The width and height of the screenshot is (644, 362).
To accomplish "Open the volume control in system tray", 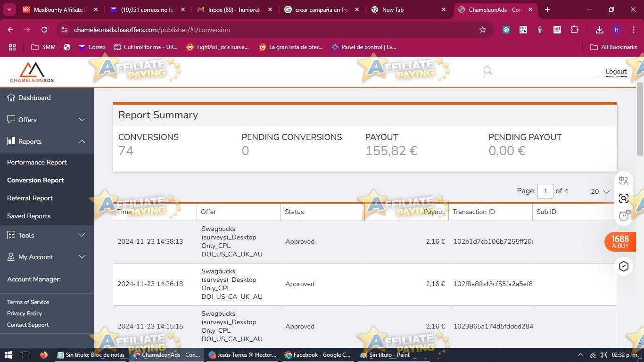I will click(x=603, y=355).
